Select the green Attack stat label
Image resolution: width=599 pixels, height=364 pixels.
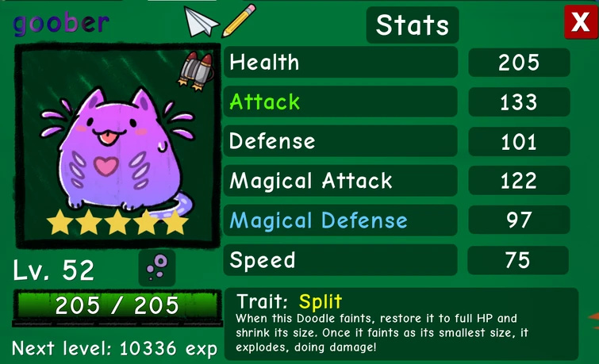[265, 102]
